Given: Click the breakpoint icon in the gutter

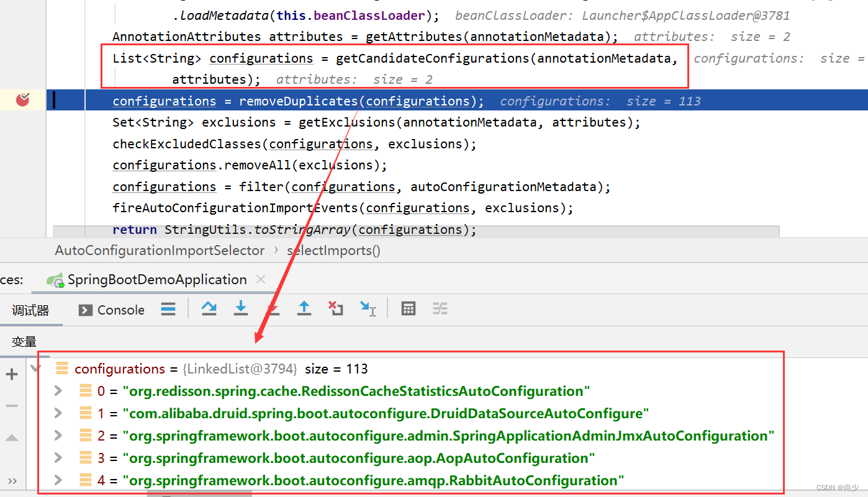Looking at the screenshot, I should tap(23, 99).
